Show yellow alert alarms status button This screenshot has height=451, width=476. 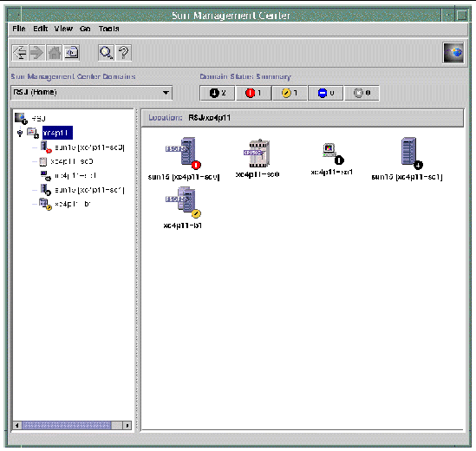pos(290,93)
